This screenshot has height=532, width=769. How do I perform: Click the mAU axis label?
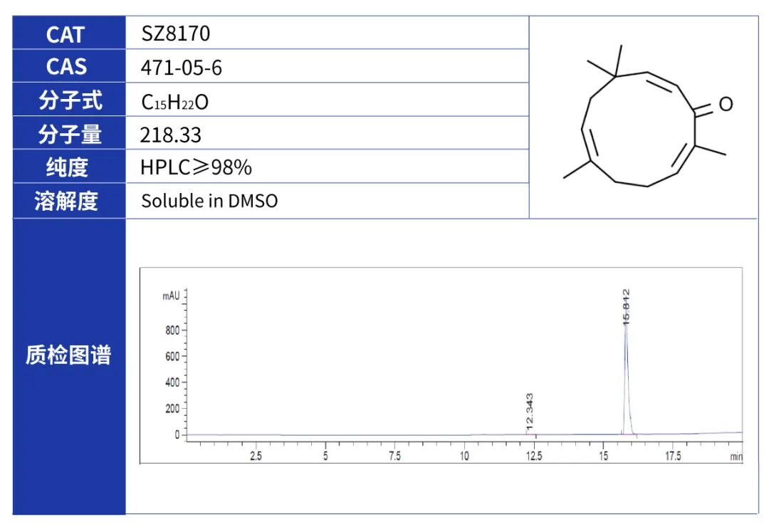(x=171, y=296)
